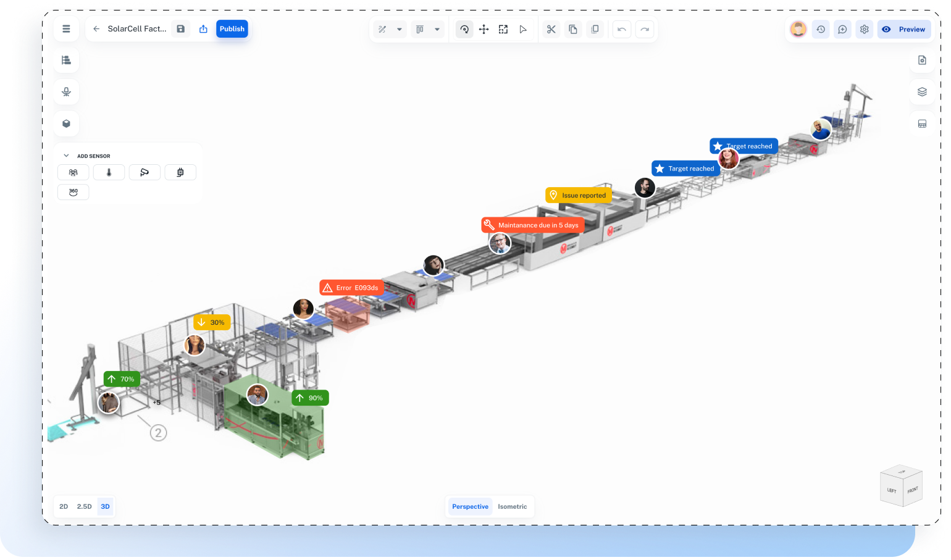Image resolution: width=951 pixels, height=560 pixels.
Task: Duplicate the selected object
Action: click(x=595, y=29)
